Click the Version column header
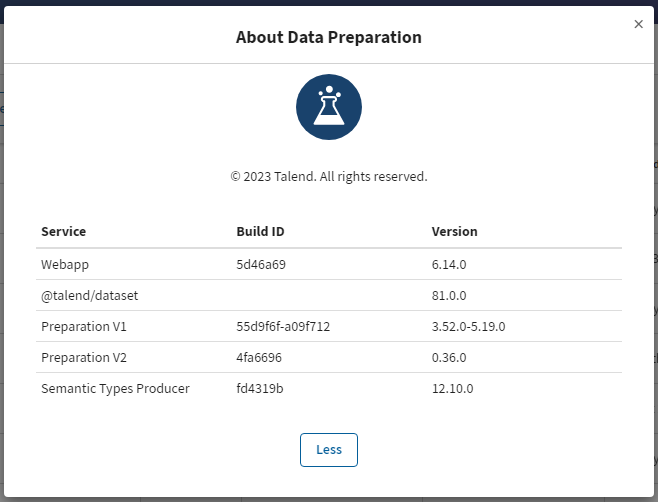This screenshot has width=658, height=502. click(x=454, y=231)
